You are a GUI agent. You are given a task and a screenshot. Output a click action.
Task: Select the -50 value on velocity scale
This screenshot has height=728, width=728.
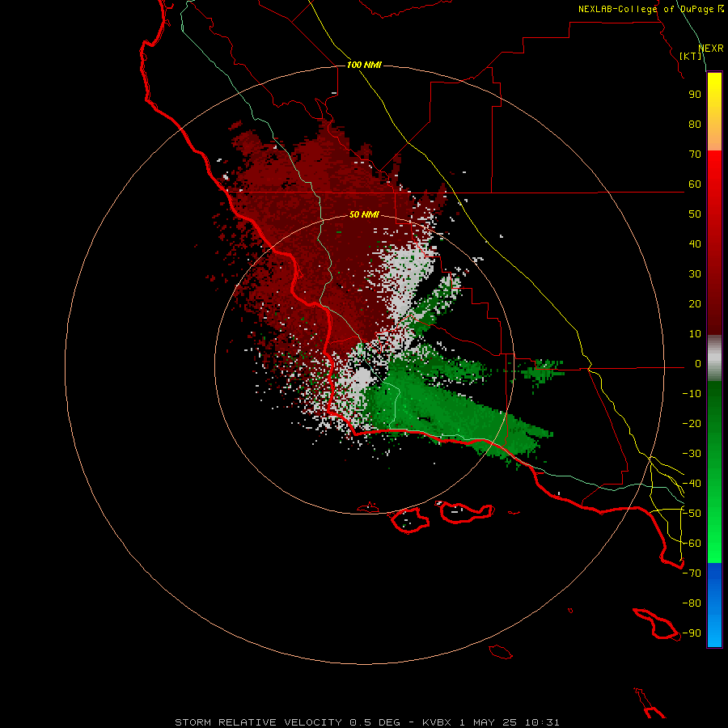pyautogui.click(x=692, y=514)
